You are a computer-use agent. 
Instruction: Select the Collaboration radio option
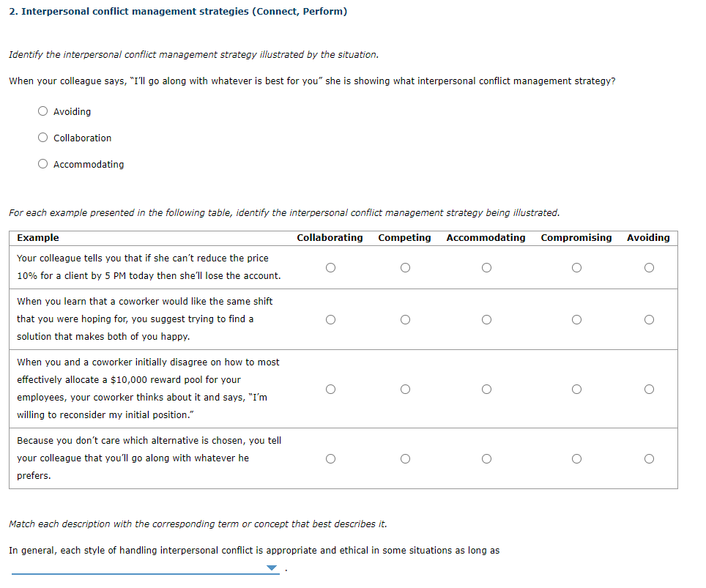pyautogui.click(x=42, y=137)
